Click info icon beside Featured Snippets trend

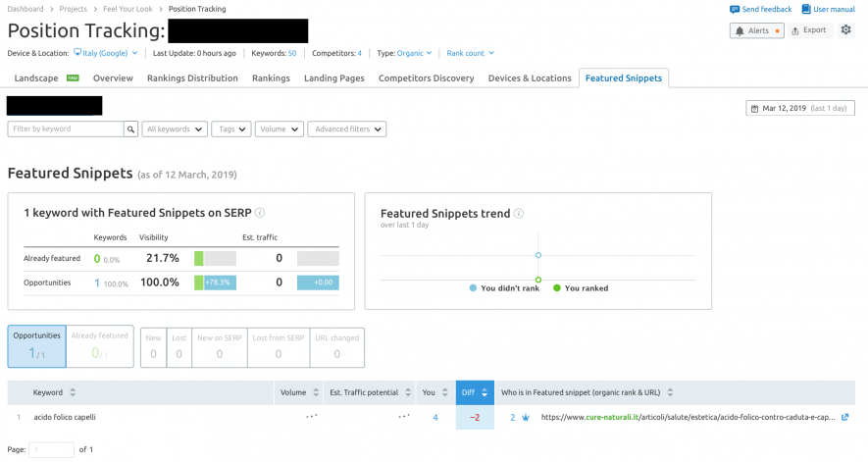tap(519, 213)
